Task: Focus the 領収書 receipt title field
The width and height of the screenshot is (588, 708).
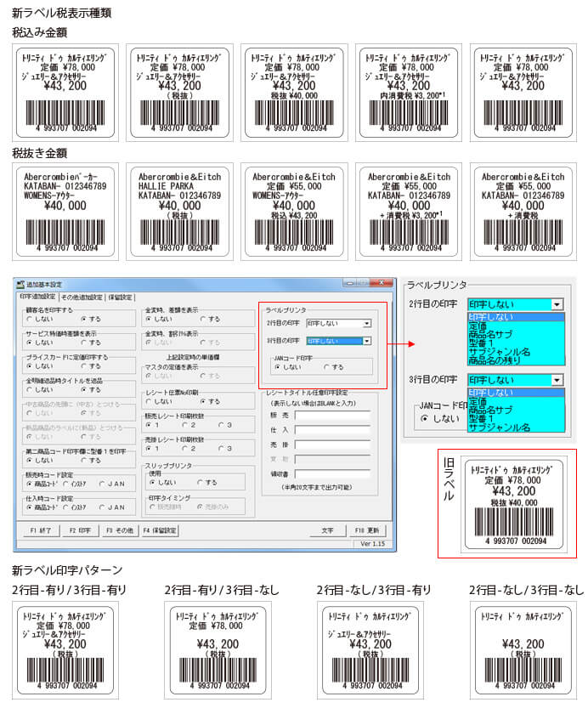Action: [331, 473]
